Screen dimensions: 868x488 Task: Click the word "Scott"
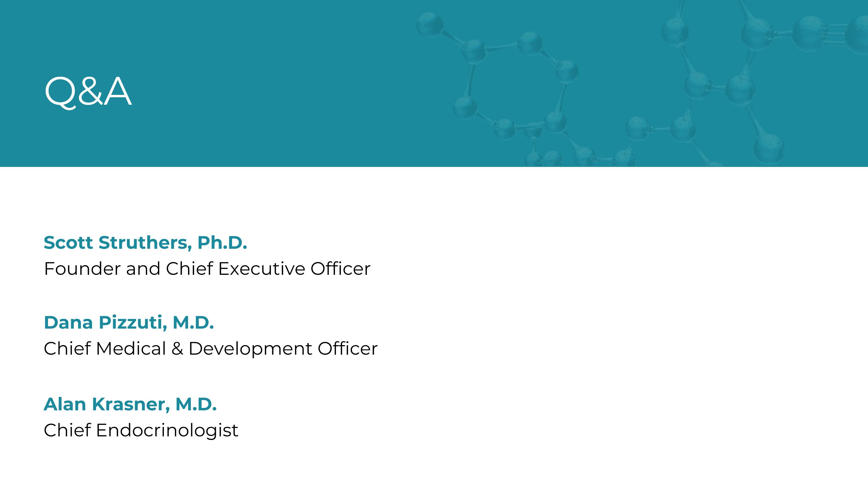[x=68, y=242]
